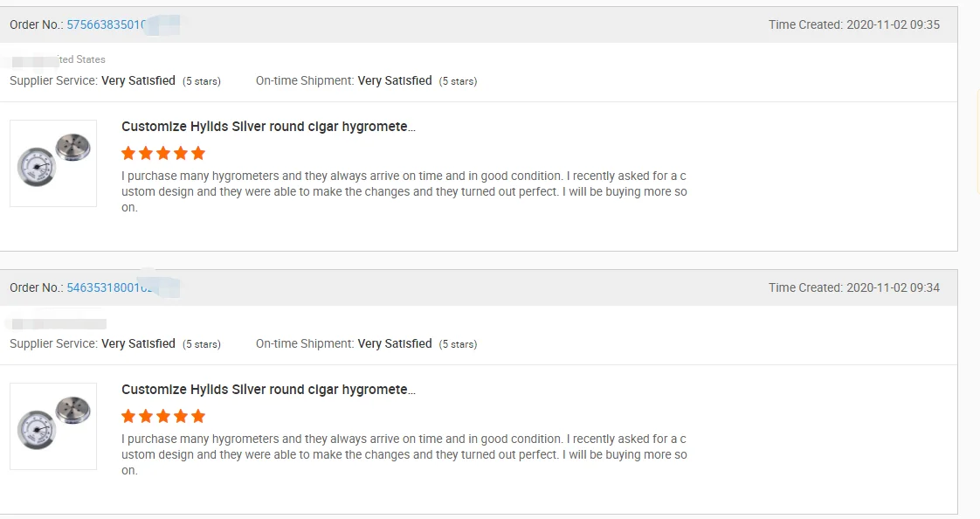Open hygrometer product thumbnail in bottom review

(x=53, y=426)
